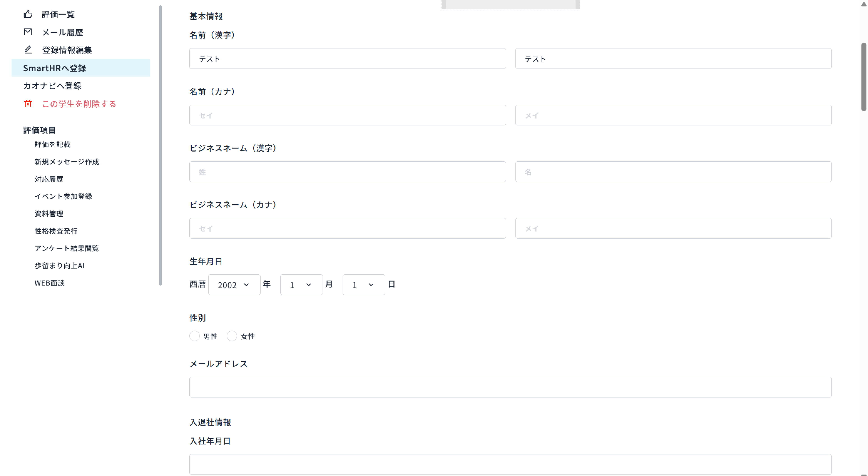Image resolution: width=868 pixels, height=476 pixels.
Task: Click the thumbs-up icon for 評価一覧
Action: click(28, 14)
